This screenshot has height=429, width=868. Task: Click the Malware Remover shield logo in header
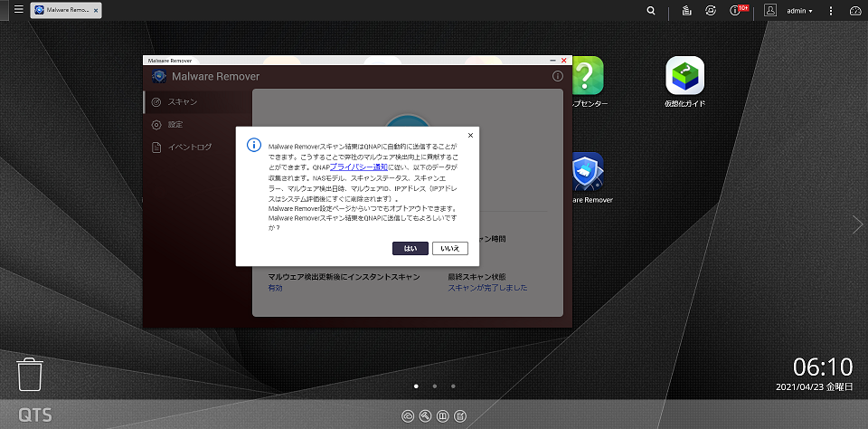click(x=159, y=77)
